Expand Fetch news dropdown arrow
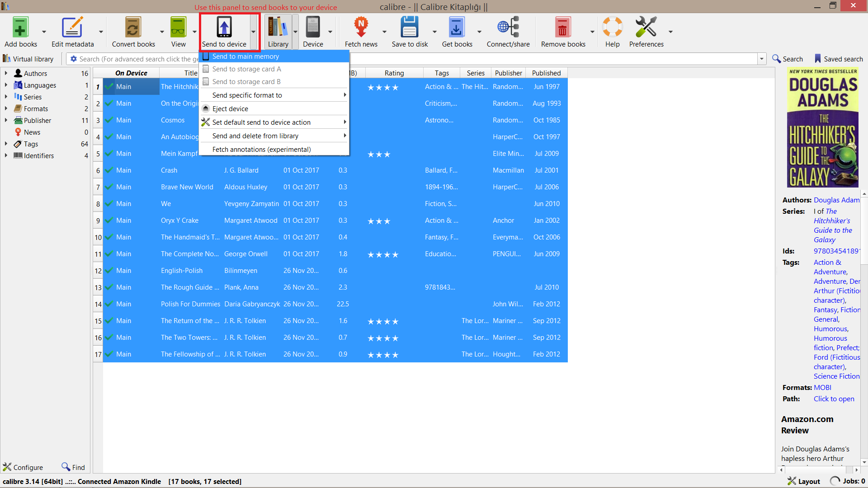This screenshot has width=868, height=488. [x=384, y=32]
